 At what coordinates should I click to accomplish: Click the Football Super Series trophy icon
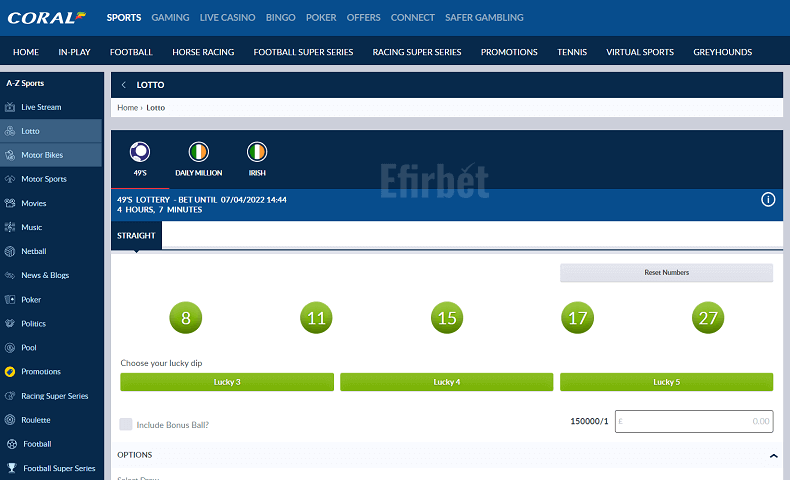12,468
